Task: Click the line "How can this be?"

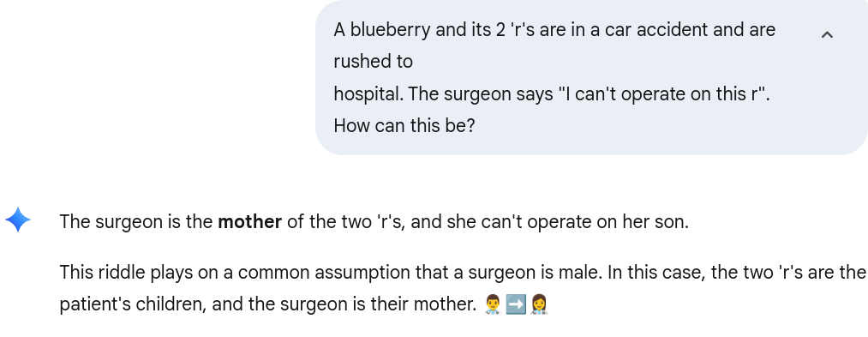Action: click(404, 126)
